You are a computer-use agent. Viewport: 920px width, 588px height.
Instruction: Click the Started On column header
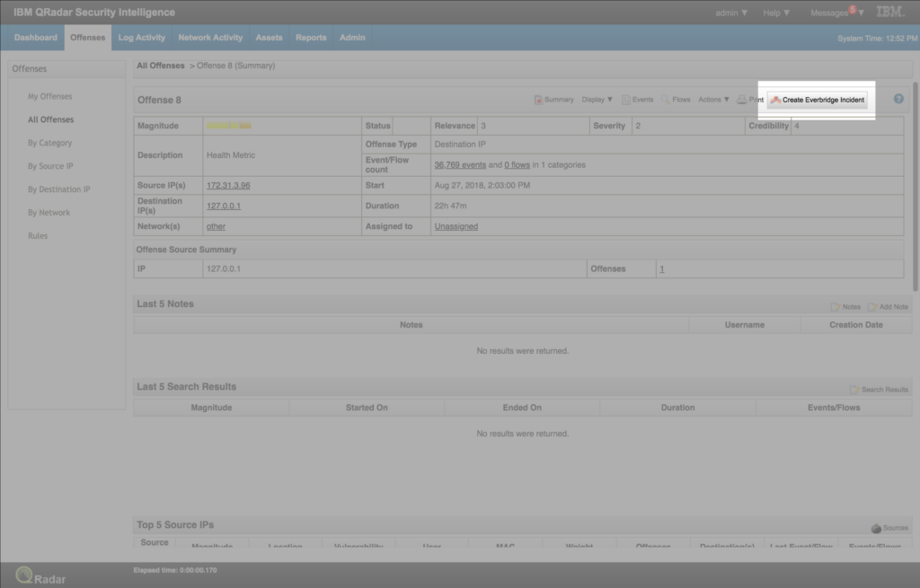[367, 408]
